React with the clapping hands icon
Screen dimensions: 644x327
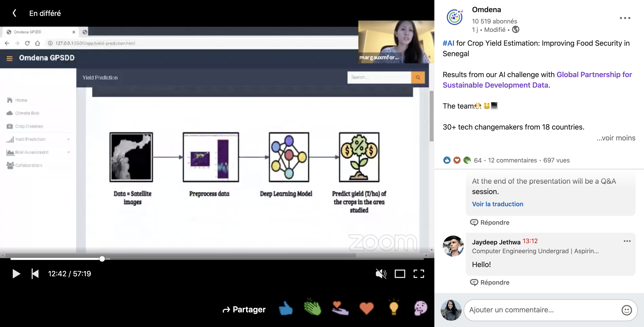[313, 308]
